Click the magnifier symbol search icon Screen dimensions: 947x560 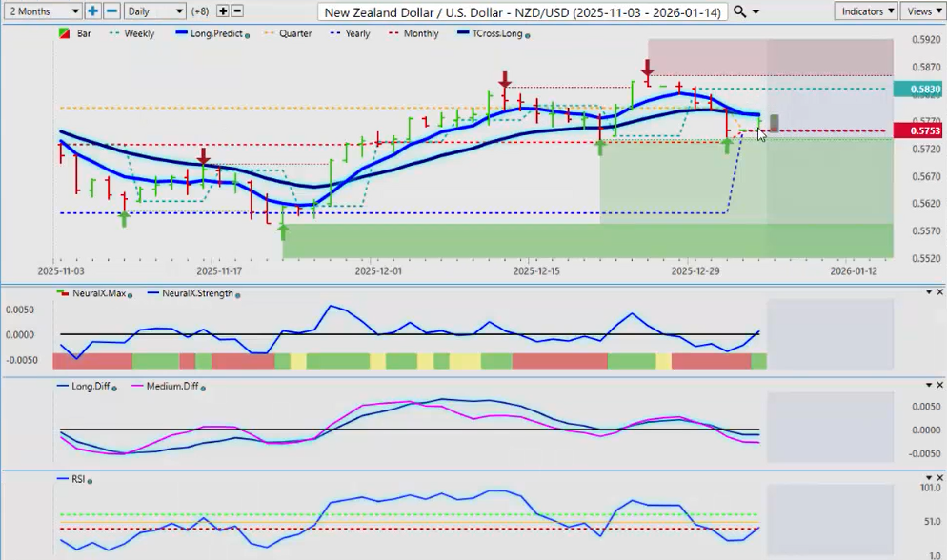coord(740,11)
